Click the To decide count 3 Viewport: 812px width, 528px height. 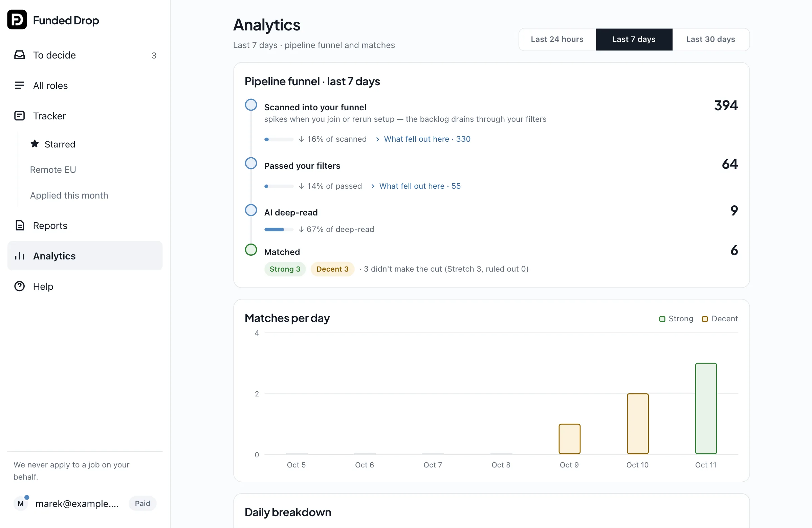tap(154, 55)
